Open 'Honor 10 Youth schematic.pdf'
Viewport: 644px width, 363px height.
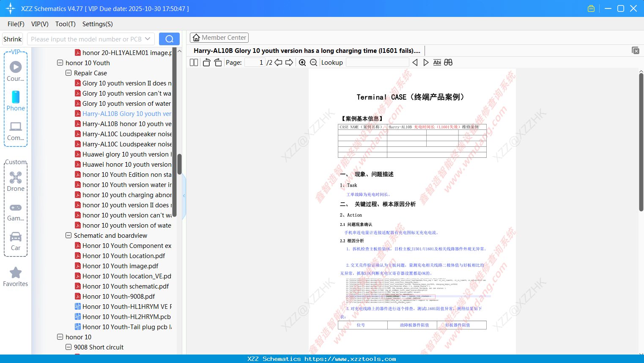[x=122, y=286]
